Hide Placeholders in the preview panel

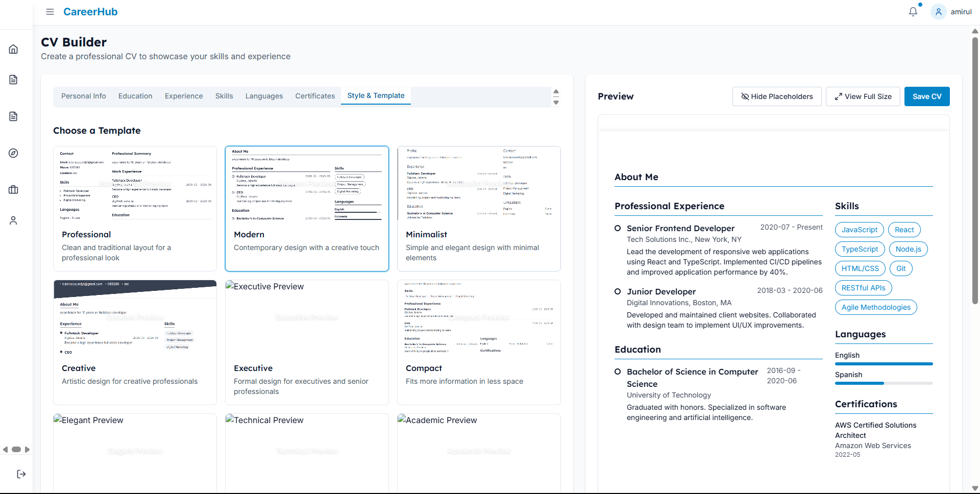[x=776, y=96]
